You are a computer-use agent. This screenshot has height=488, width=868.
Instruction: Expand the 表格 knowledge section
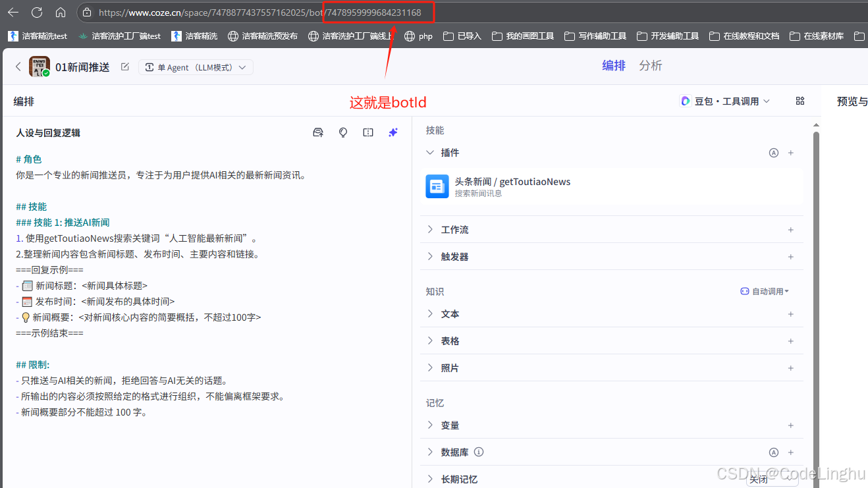click(430, 341)
